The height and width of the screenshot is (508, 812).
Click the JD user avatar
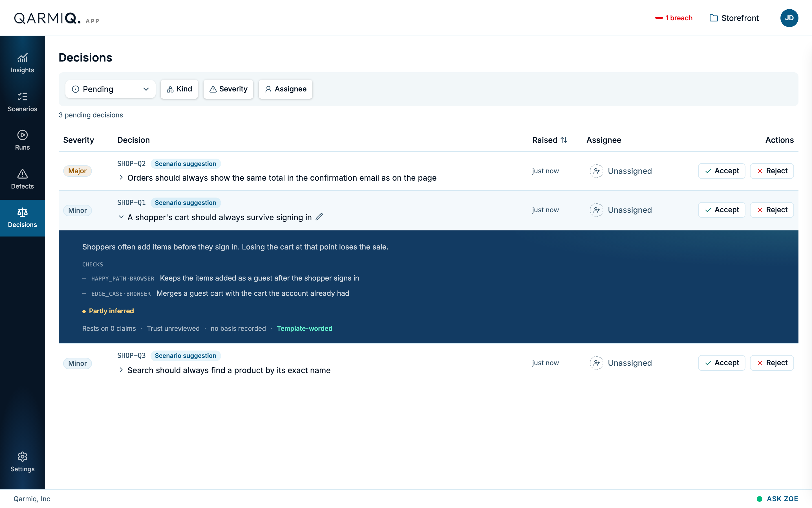coord(789,18)
